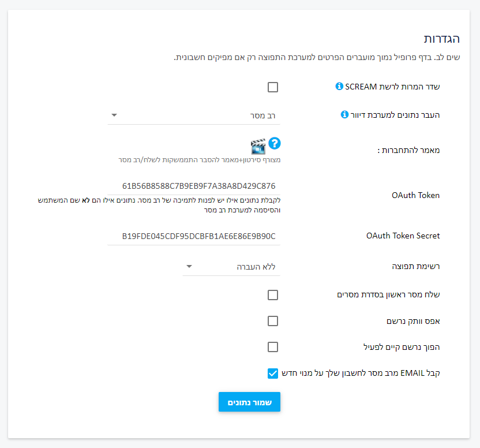Click the לקבלת נתונים אילו support note
Viewport: 480px width, 448px height.
coord(159,205)
